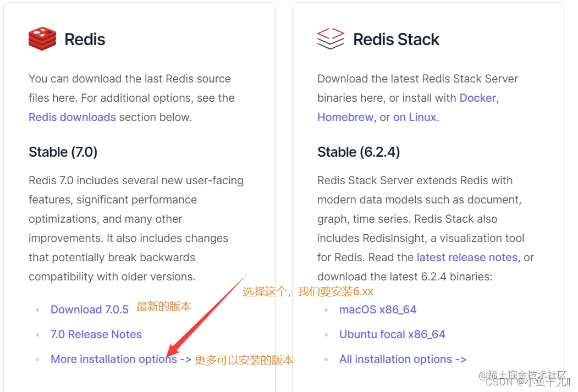This screenshot has width=578, height=392.
Task: Open 7.0 Release Notes link
Action: [96, 334]
